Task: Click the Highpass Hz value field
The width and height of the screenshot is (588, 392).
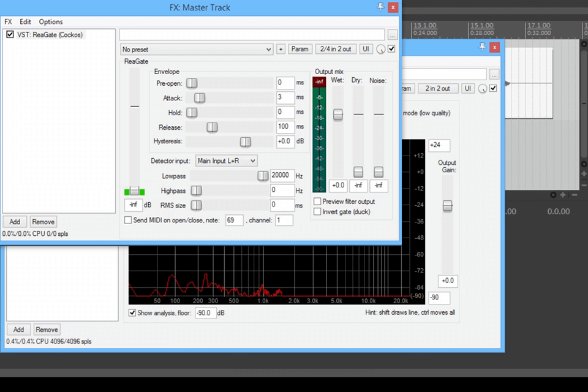Action: [x=282, y=190]
